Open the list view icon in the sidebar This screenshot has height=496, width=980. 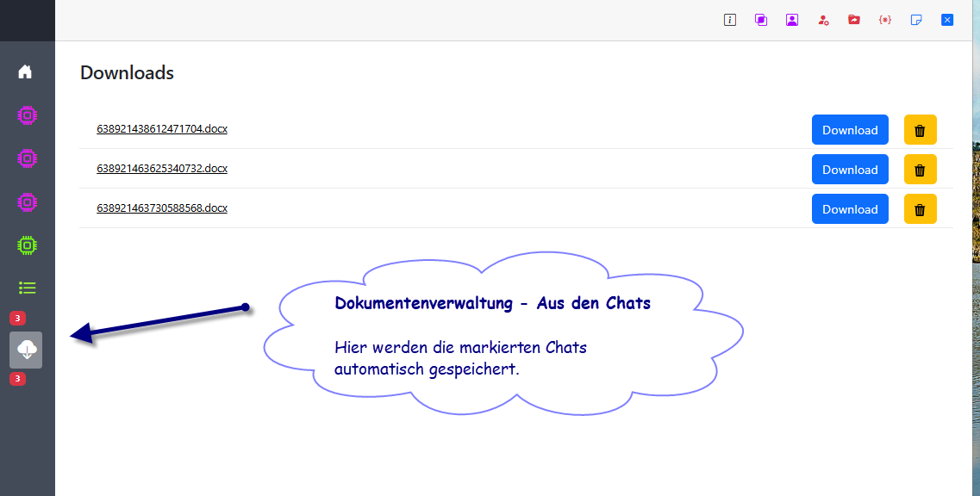[27, 288]
